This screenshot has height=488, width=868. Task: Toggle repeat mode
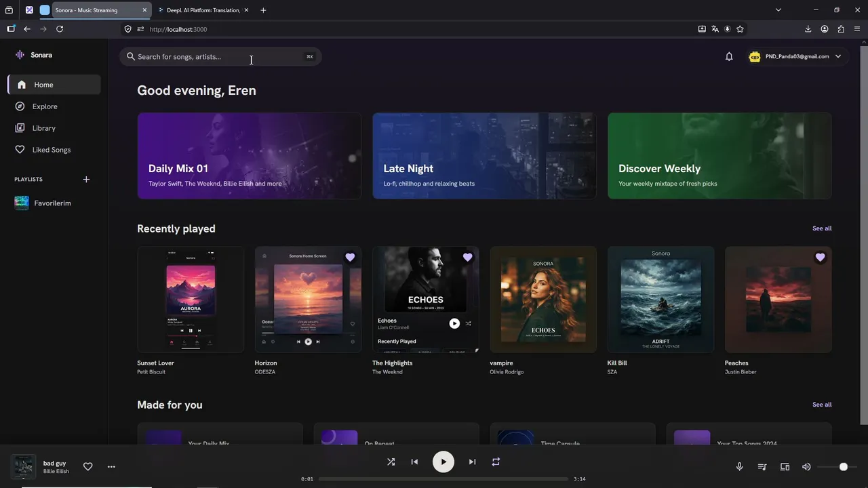click(496, 462)
